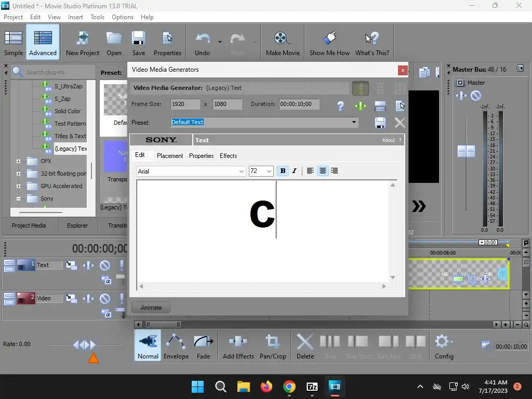Open Show Me How tutorials

(329, 43)
